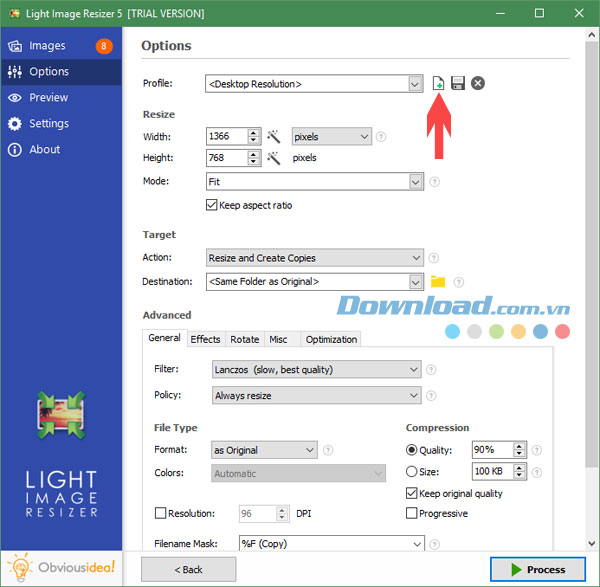The width and height of the screenshot is (600, 587).
Task: Click the Height value field 768
Action: tap(227, 158)
